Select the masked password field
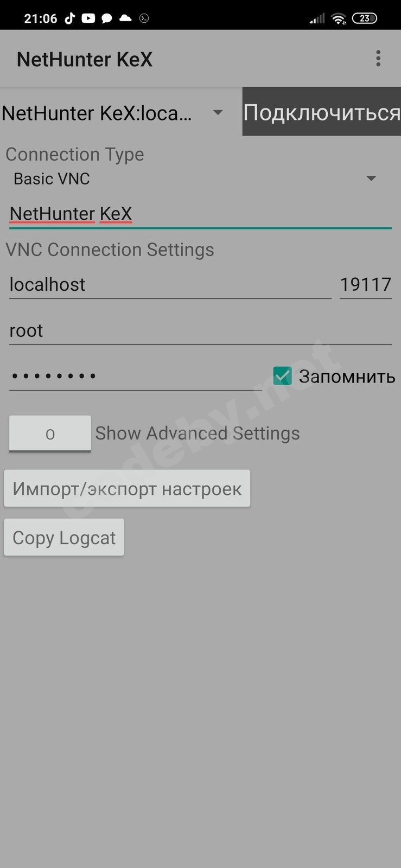Screen dimensions: 401x868 [136, 375]
